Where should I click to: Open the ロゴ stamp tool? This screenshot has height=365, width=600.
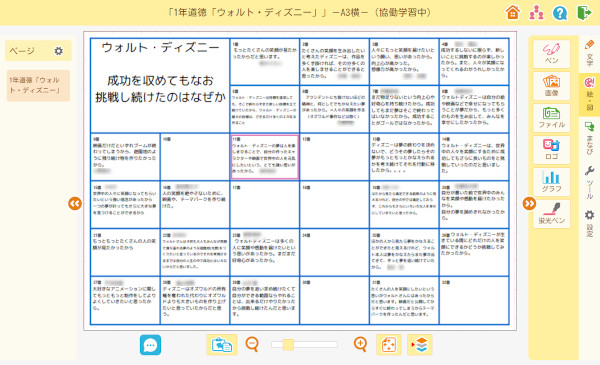551,150
